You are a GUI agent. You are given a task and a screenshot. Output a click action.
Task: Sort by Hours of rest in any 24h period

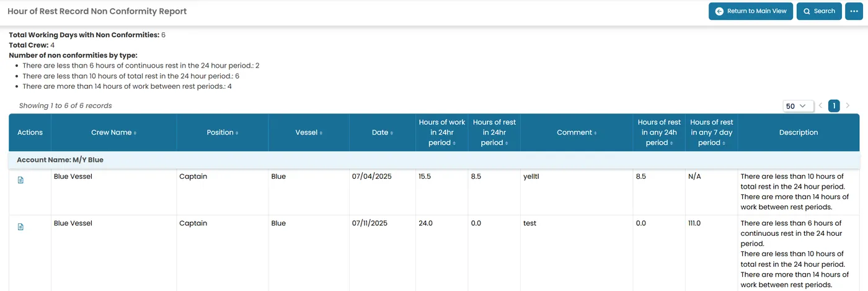659,132
